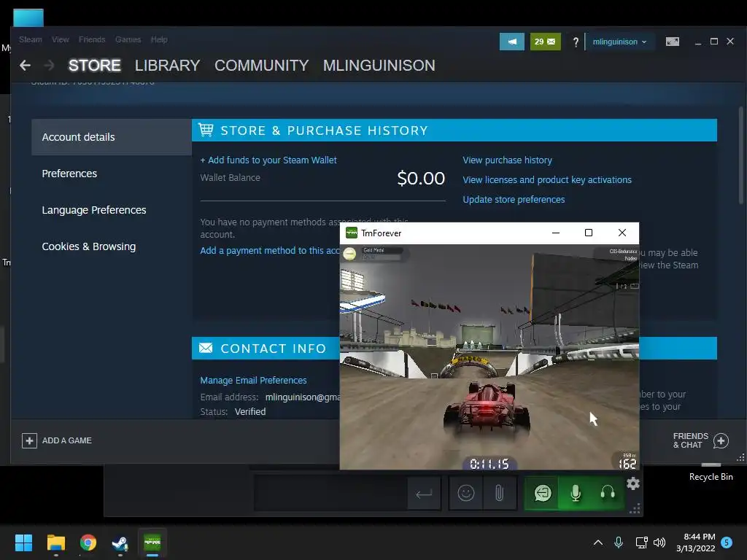
Task: Open the View menu
Action: 61,39
